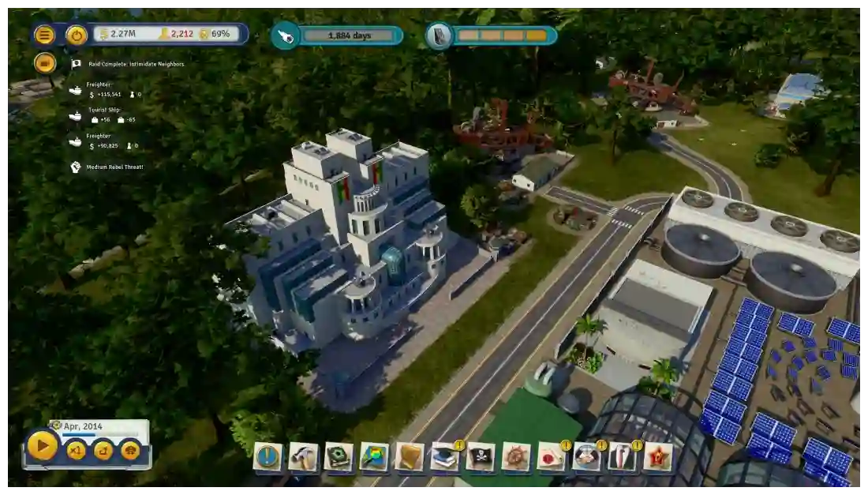Viewport: 868px width, 495px height.
Task: Click the segmented orange progress bar
Action: [x=503, y=36]
